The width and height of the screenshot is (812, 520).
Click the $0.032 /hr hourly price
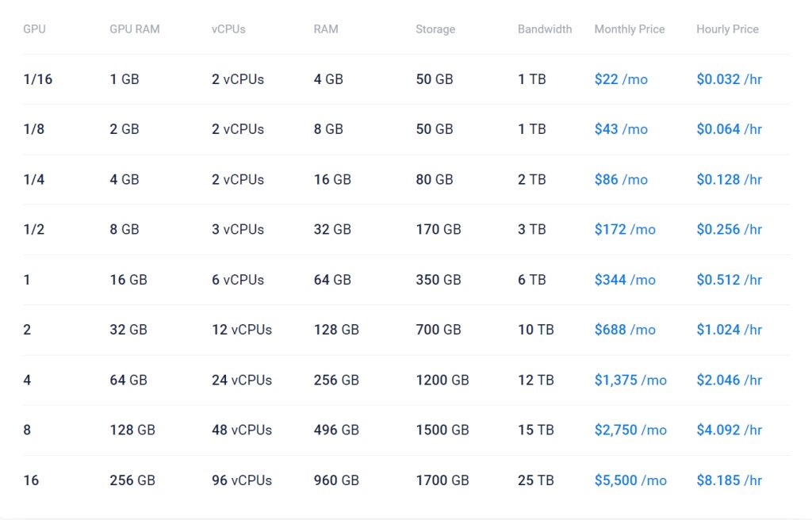(x=729, y=79)
